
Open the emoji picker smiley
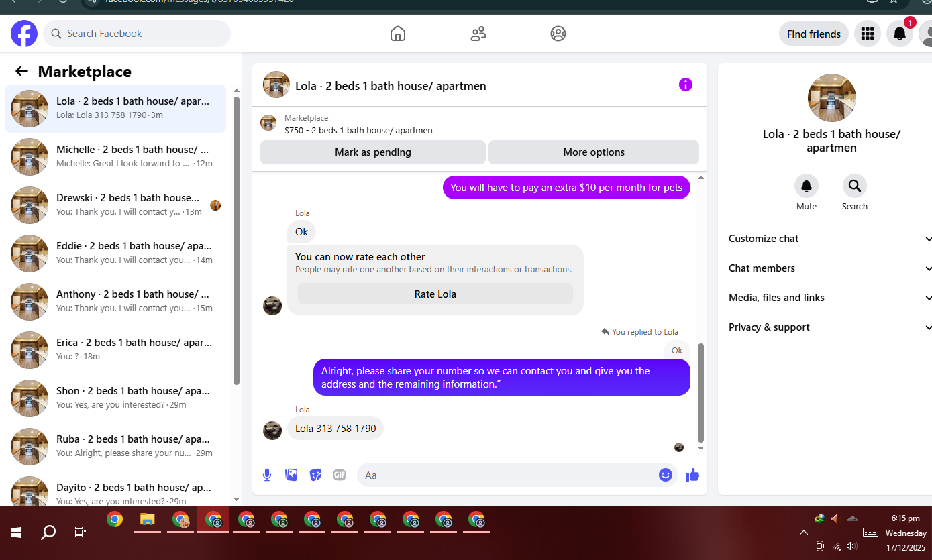[666, 475]
